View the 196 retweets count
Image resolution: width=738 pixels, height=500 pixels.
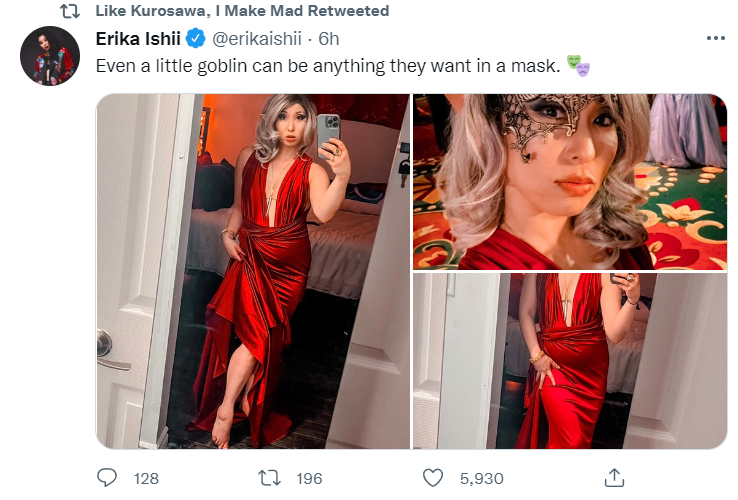309,478
